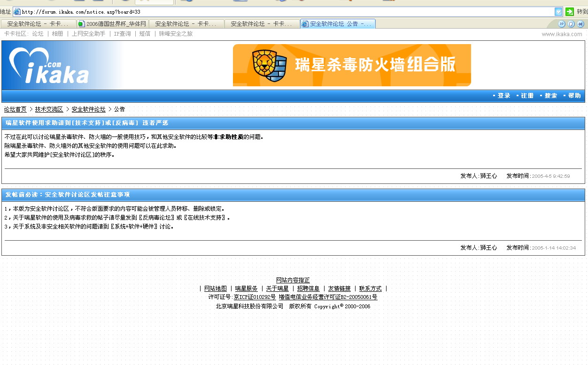Click the 公告 breadcrumb text
The width and height of the screenshot is (588, 365).
point(119,109)
